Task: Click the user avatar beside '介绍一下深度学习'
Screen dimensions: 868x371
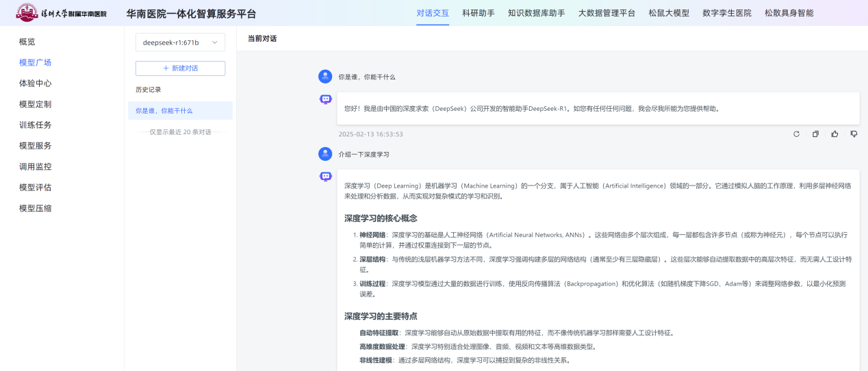Action: [325, 154]
